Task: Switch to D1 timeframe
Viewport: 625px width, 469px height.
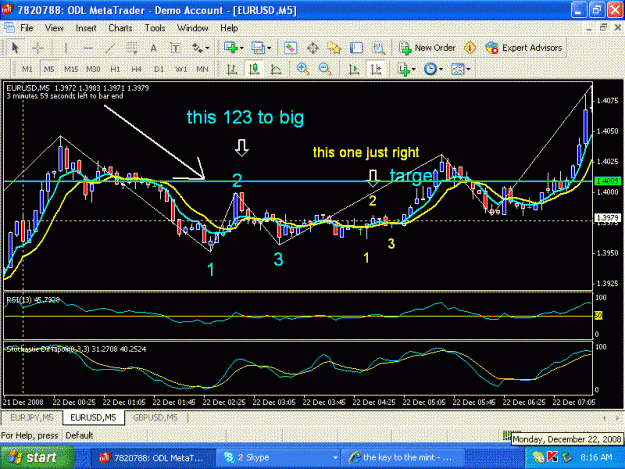Action: pyautogui.click(x=159, y=69)
